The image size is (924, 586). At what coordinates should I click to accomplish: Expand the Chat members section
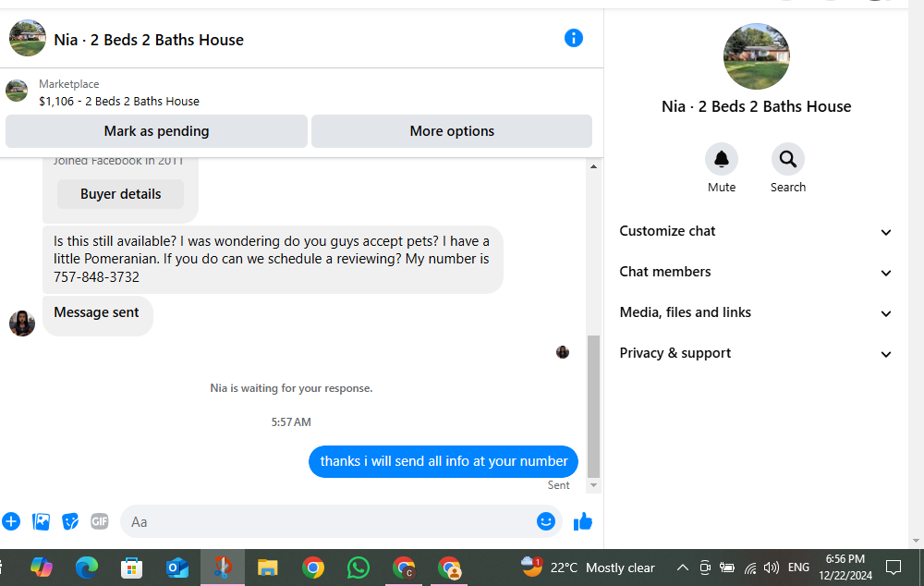click(x=756, y=272)
